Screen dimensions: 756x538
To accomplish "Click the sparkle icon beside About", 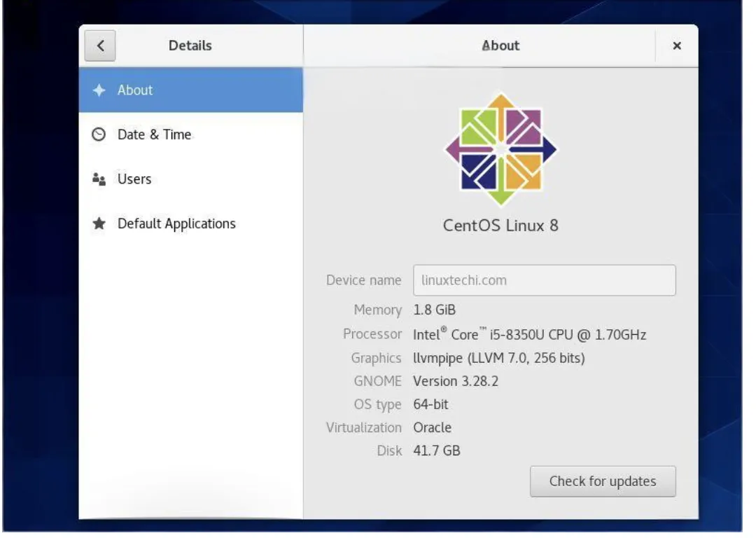I will point(99,90).
